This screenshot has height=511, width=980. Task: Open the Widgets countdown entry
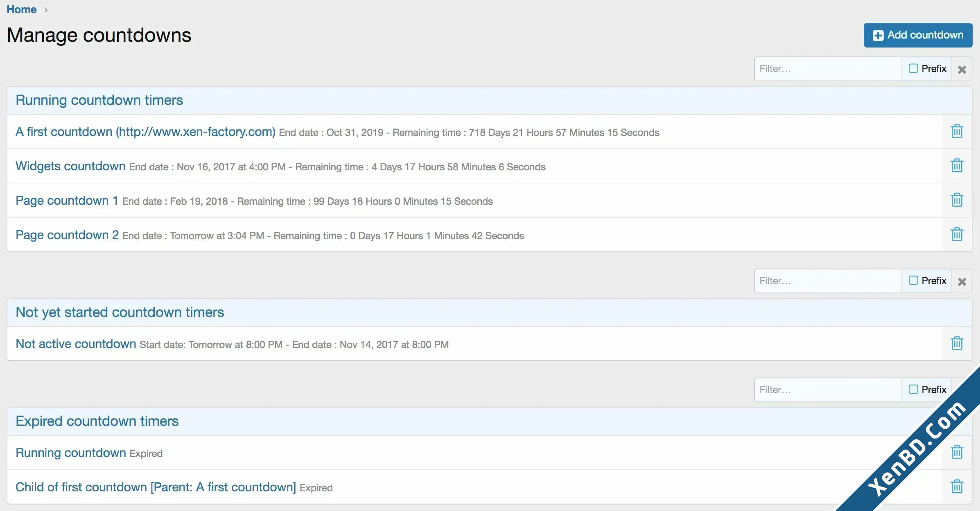coord(70,166)
